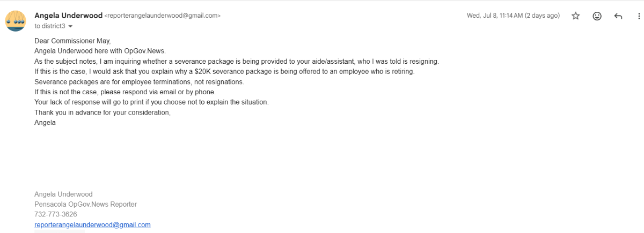Add an emoji reaction to the message
Image resolution: width=644 pixels, height=233 pixels.
(x=597, y=16)
